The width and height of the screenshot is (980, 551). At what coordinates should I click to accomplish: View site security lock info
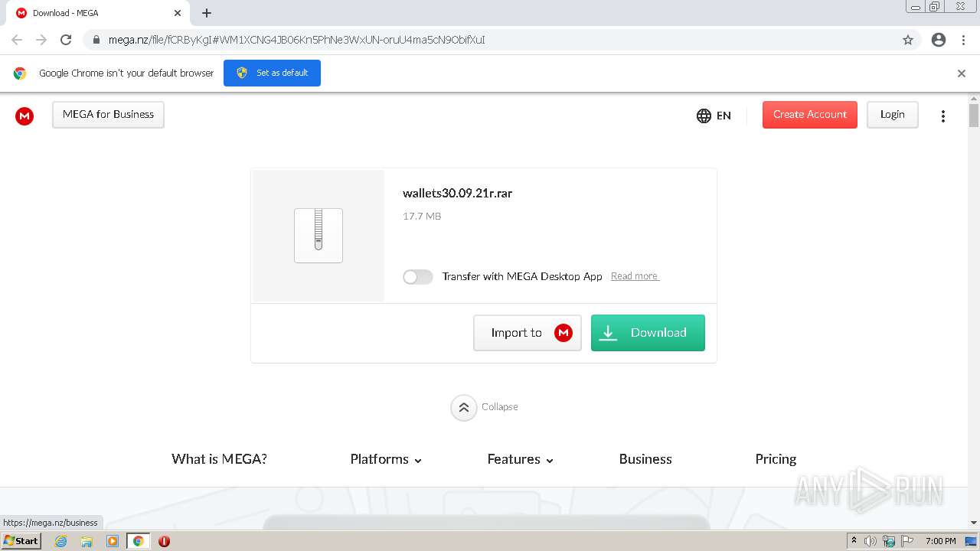(96, 40)
